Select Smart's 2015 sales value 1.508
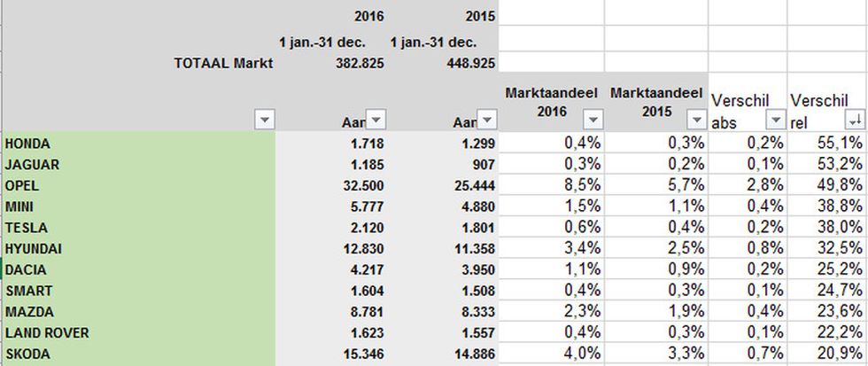 [x=478, y=291]
